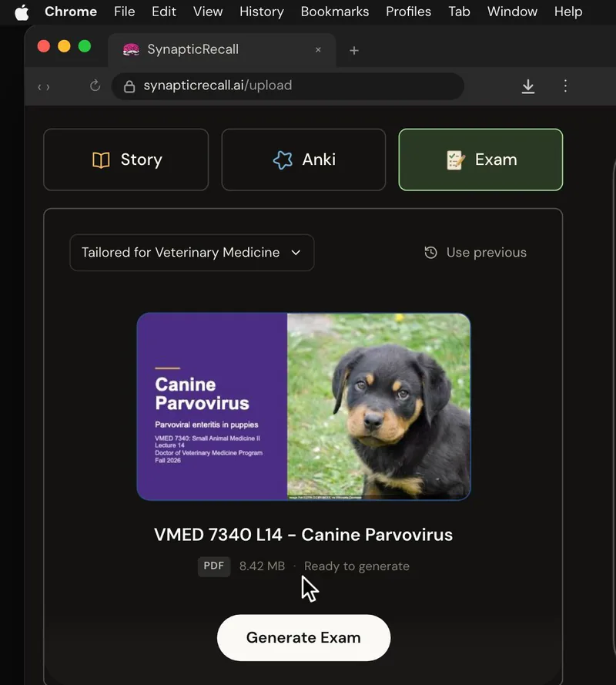Open the Tab menu
The height and width of the screenshot is (685, 616).
(459, 12)
